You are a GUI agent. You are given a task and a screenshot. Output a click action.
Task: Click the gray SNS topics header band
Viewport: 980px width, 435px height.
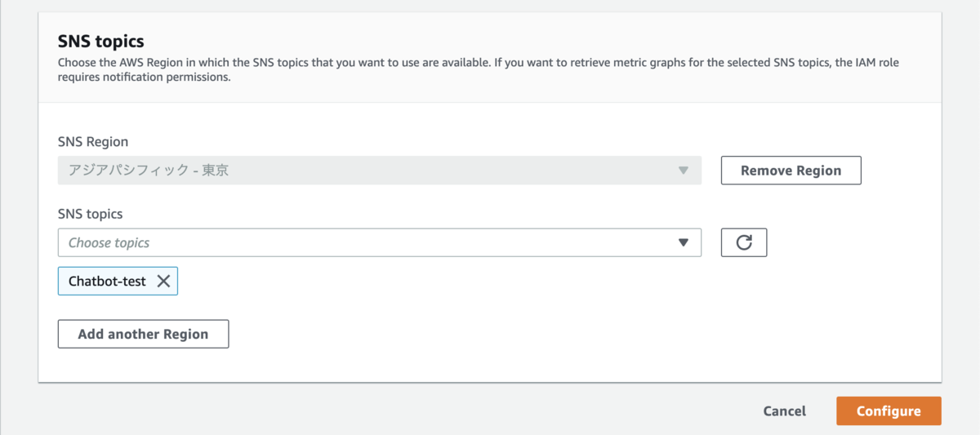click(x=490, y=57)
